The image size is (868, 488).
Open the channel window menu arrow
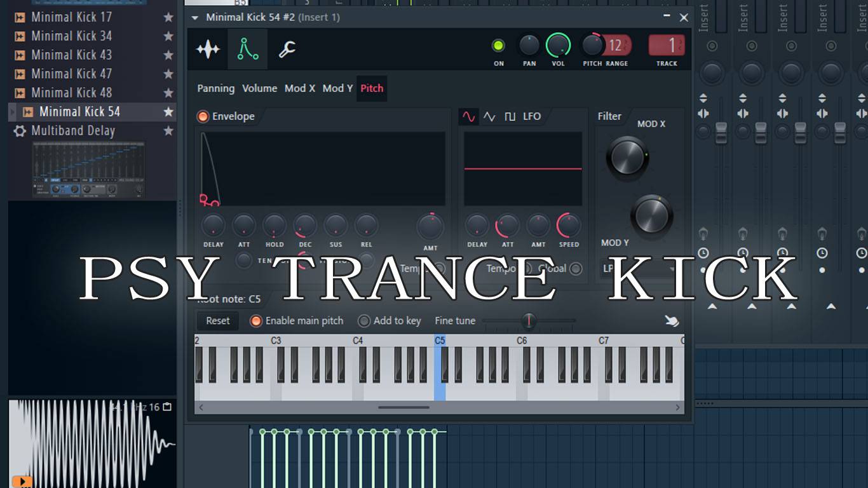(195, 17)
